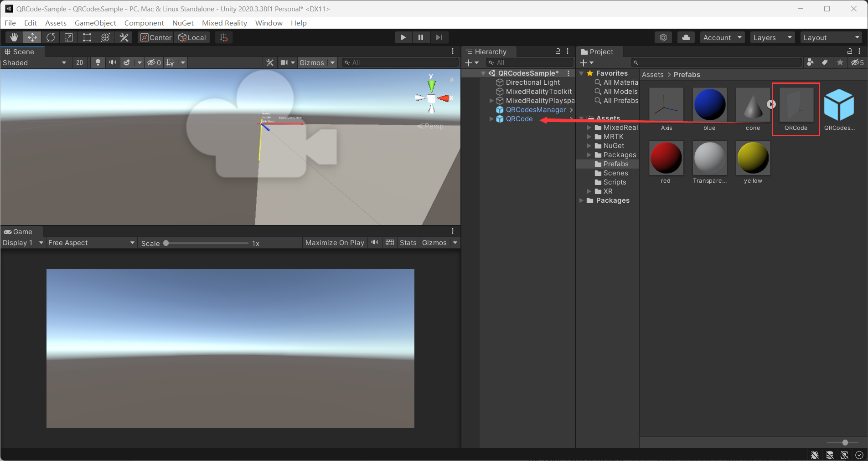The width and height of the screenshot is (868, 461).
Task: Select the Scripts folder in Assets
Action: (x=615, y=182)
